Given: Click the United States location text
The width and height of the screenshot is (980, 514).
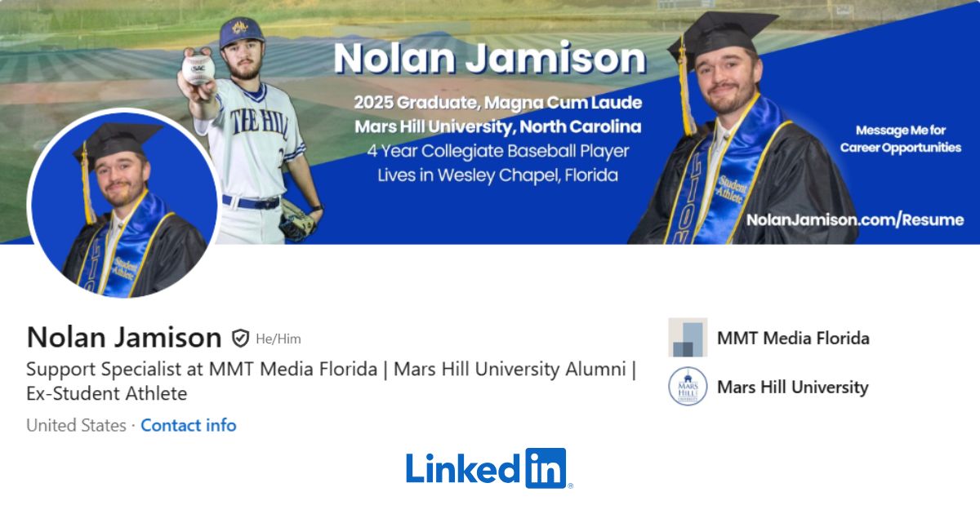Looking at the screenshot, I should coord(76,425).
